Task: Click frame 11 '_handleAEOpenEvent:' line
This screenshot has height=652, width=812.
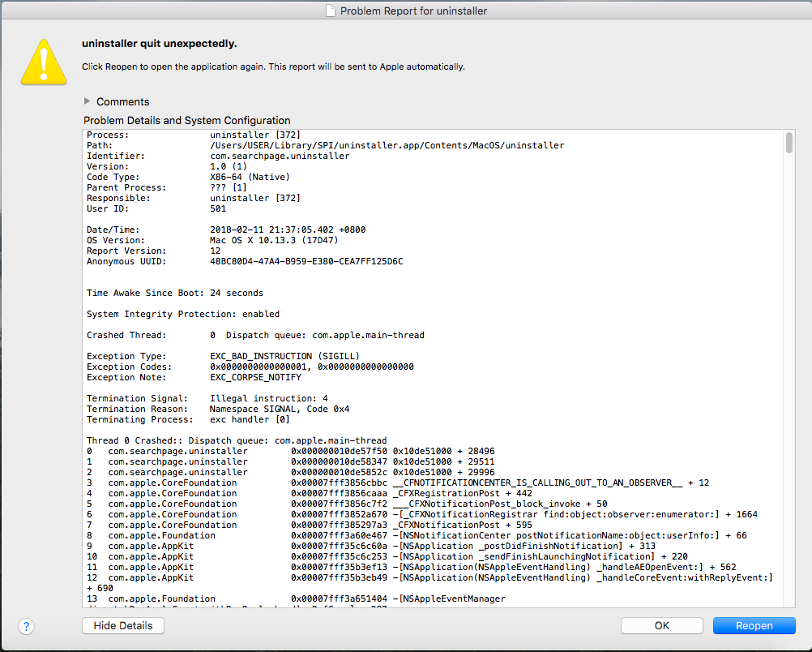Action: click(x=412, y=567)
